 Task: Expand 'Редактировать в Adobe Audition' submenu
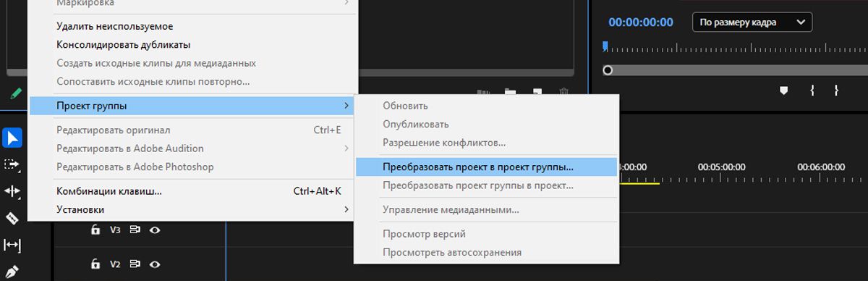coord(191,148)
